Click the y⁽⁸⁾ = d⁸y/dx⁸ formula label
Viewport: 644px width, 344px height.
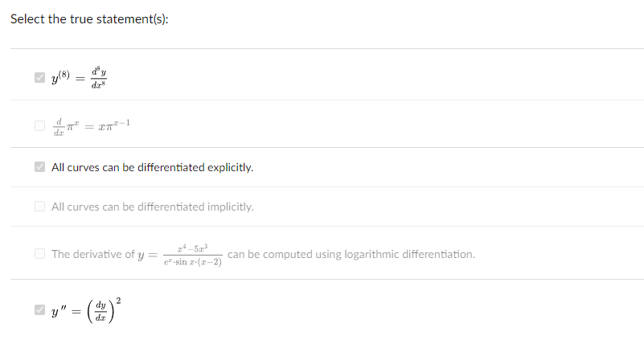pyautogui.click(x=80, y=78)
